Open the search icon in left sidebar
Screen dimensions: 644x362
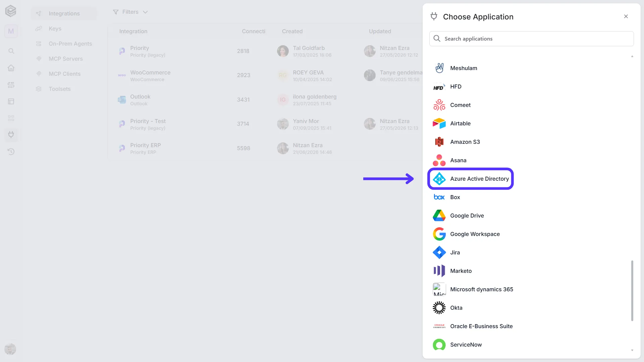[x=11, y=51]
